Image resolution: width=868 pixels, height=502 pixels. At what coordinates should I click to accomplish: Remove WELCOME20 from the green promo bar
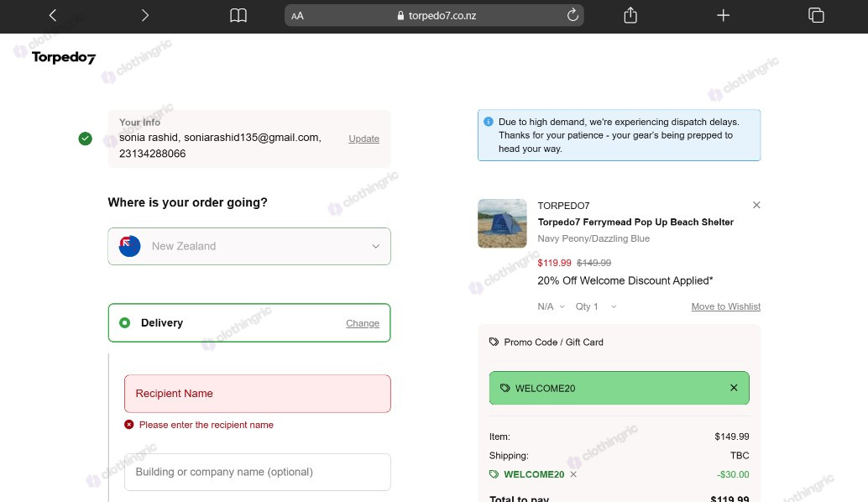[734, 388]
